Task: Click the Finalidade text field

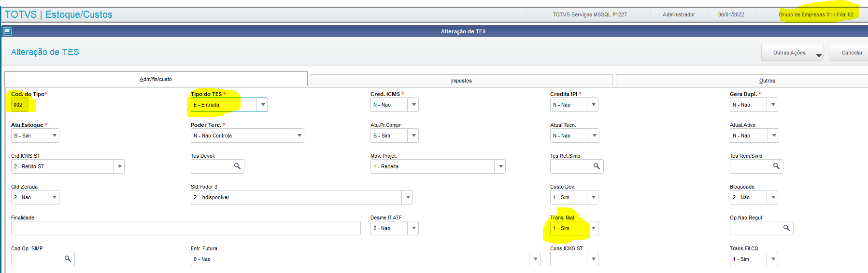Action: (x=186, y=228)
